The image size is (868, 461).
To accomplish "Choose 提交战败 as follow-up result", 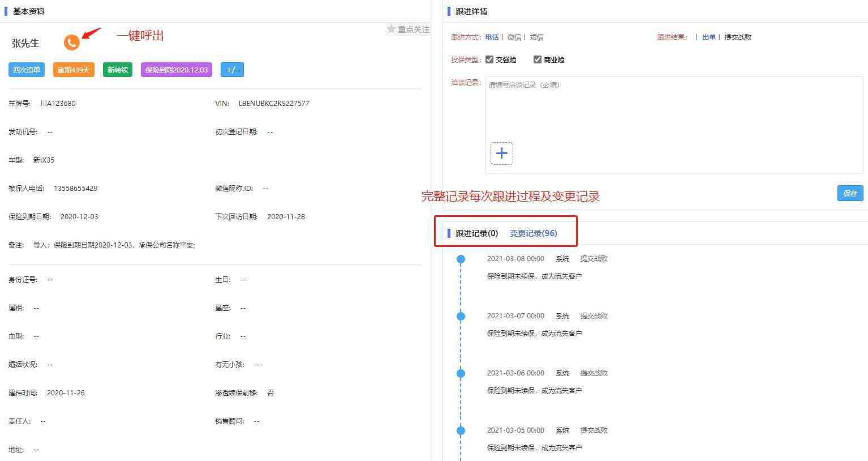I will 738,37.
